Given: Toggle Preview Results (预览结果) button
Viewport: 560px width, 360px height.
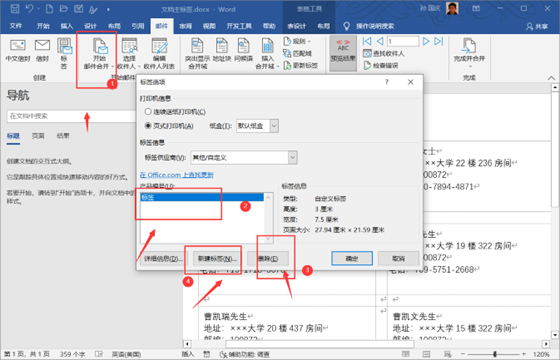Looking at the screenshot, I should pyautogui.click(x=343, y=53).
